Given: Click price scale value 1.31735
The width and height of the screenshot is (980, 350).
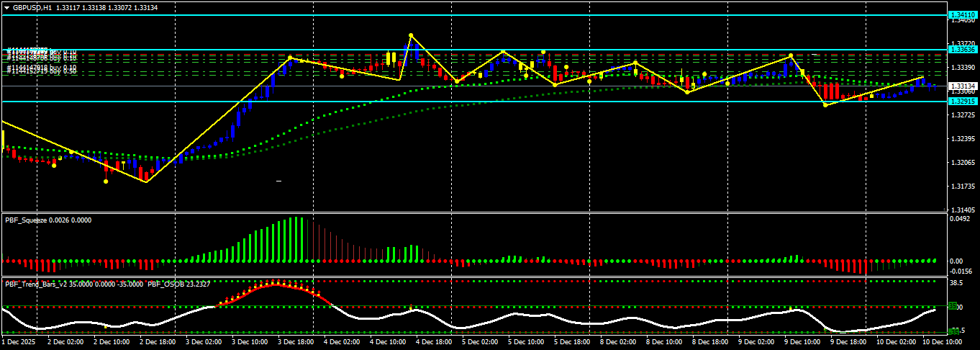Looking at the screenshot, I should pyautogui.click(x=963, y=186).
